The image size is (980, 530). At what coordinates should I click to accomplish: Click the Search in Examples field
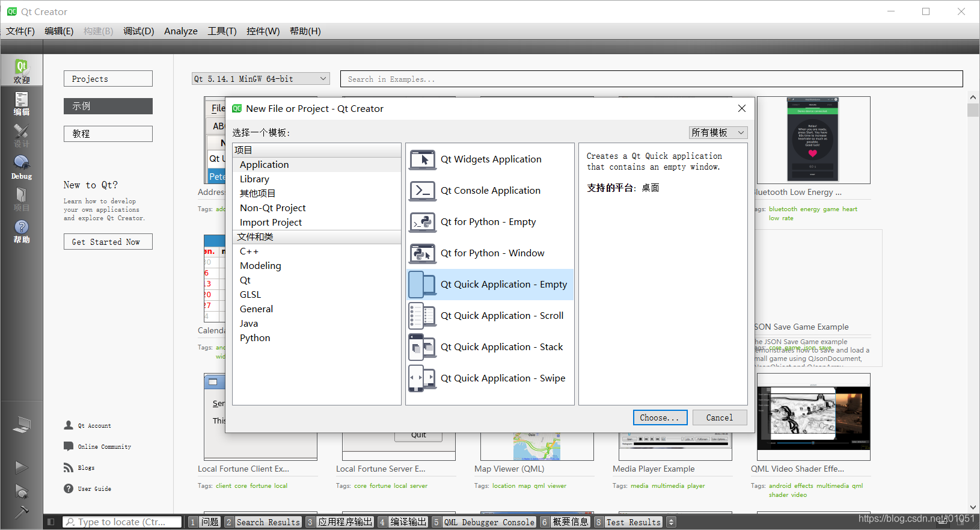click(x=652, y=79)
